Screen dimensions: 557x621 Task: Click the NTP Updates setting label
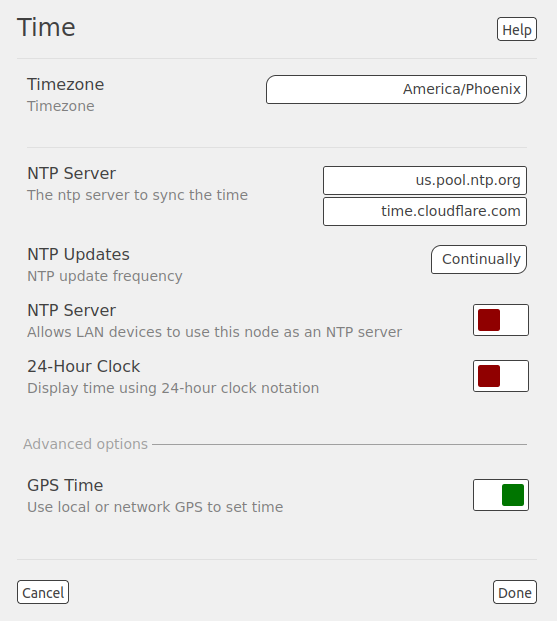[x=78, y=254]
